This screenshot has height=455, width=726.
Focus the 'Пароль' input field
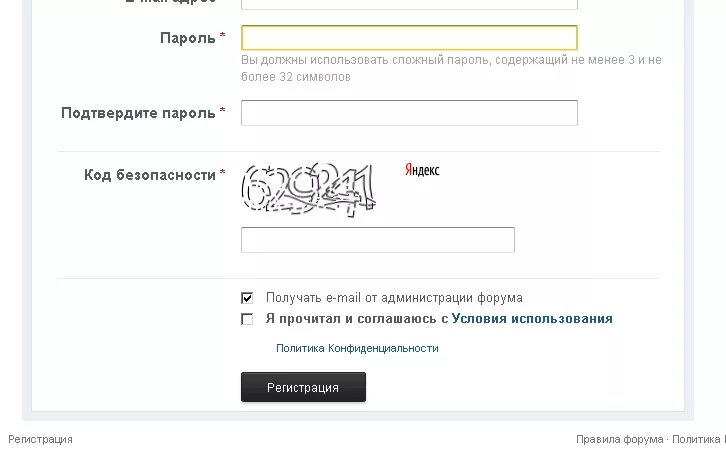[409, 38]
